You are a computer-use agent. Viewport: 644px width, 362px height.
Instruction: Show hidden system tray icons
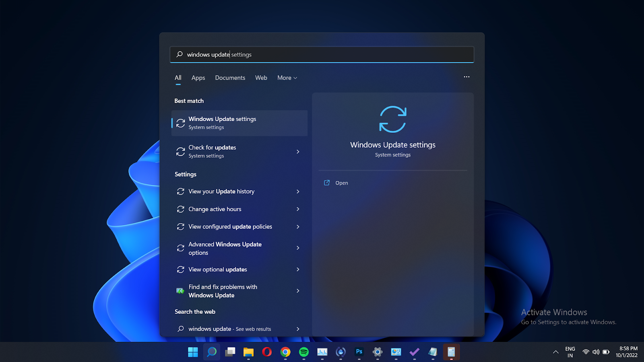pos(555,352)
